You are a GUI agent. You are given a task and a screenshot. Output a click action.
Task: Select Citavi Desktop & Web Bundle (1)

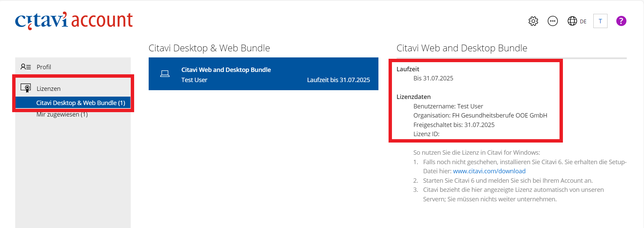[73, 103]
